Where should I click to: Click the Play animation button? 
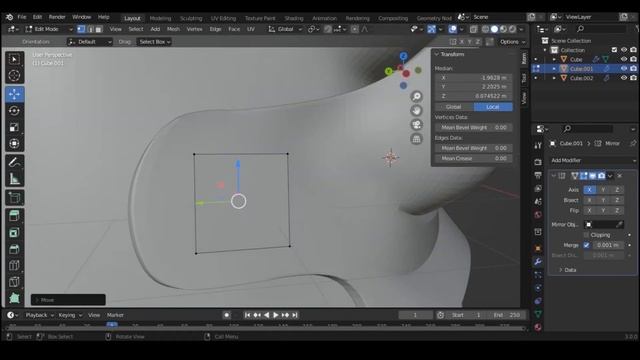click(x=276, y=315)
